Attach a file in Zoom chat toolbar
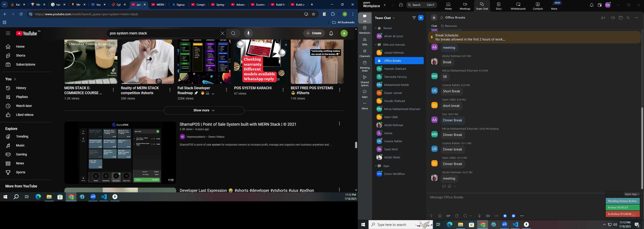The width and height of the screenshot is (644, 229). coord(457,216)
